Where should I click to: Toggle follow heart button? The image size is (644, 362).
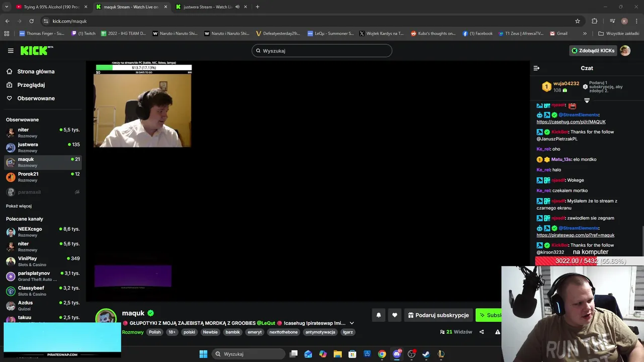pos(394,315)
